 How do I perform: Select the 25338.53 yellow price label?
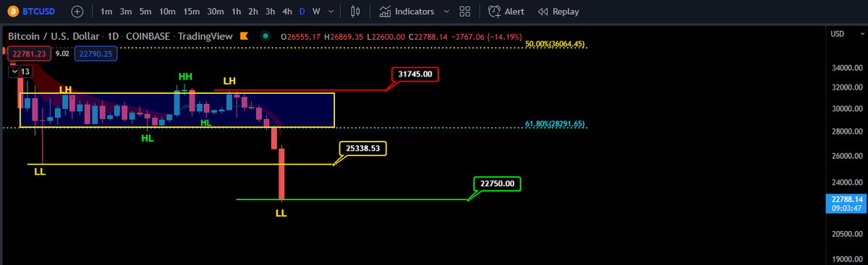[363, 148]
